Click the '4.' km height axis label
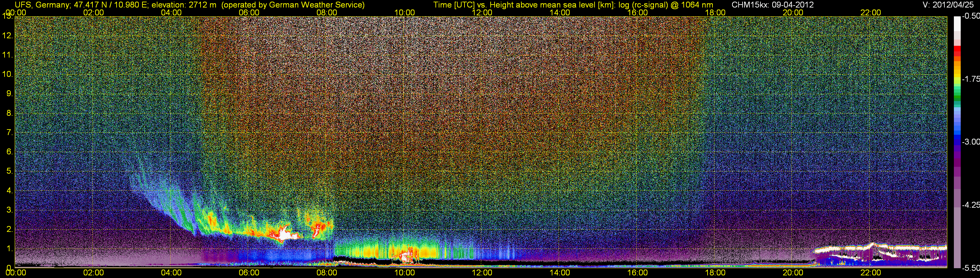This screenshot has height=278, width=980. [10, 190]
